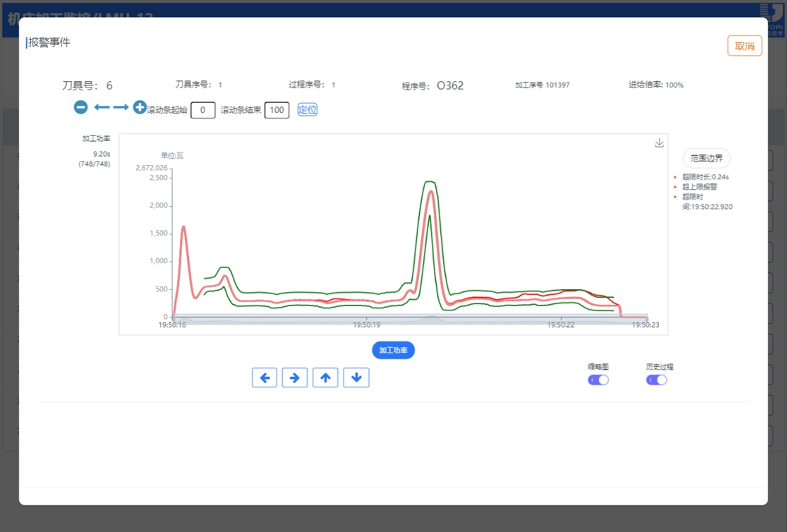
Task: Move chart up with blue arrow button
Action: click(x=326, y=377)
